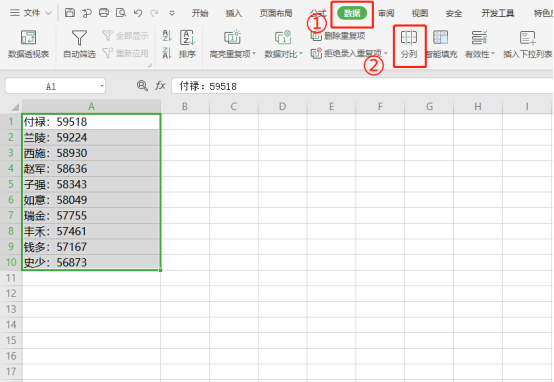The image size is (554, 382).
Task: Click the Undo arrow icon
Action: (138, 13)
